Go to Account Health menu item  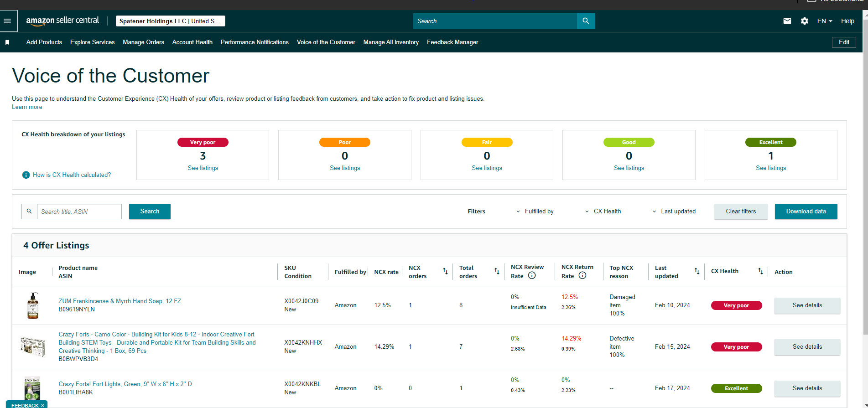[192, 42]
